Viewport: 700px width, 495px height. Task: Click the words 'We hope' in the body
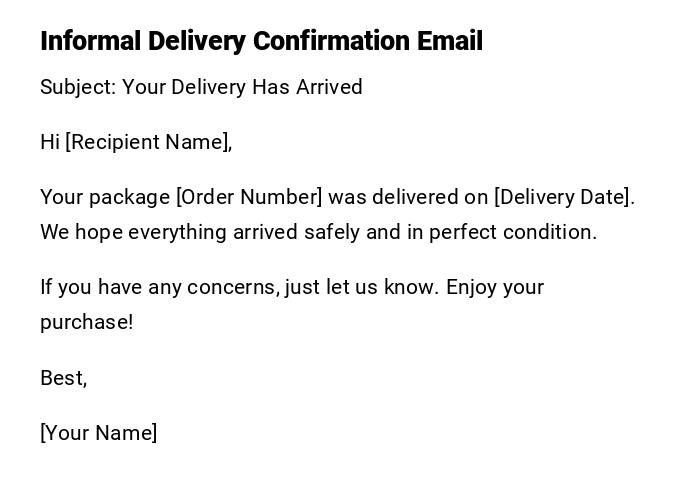(81, 232)
